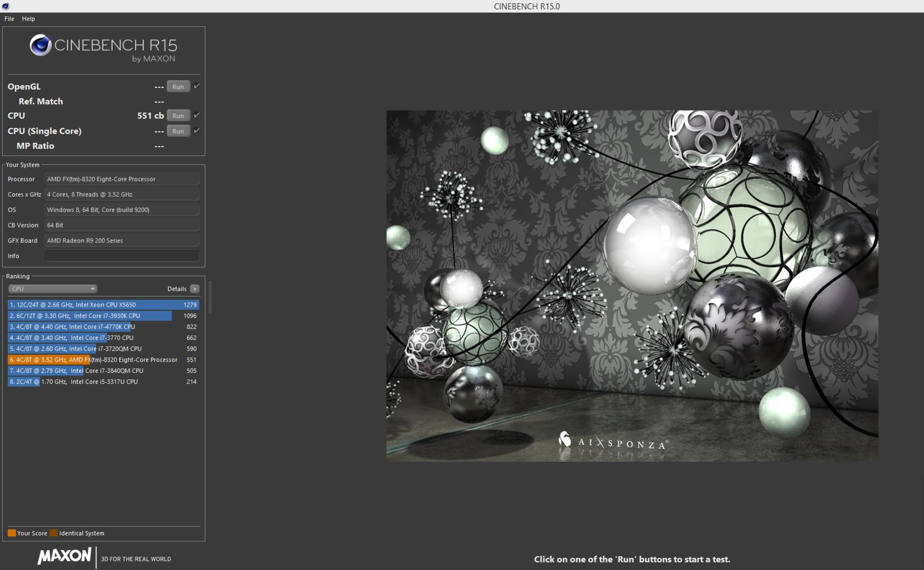Viewport: 924px width, 570px height.
Task: Click the 551 cb CPU score value
Action: coord(151,115)
